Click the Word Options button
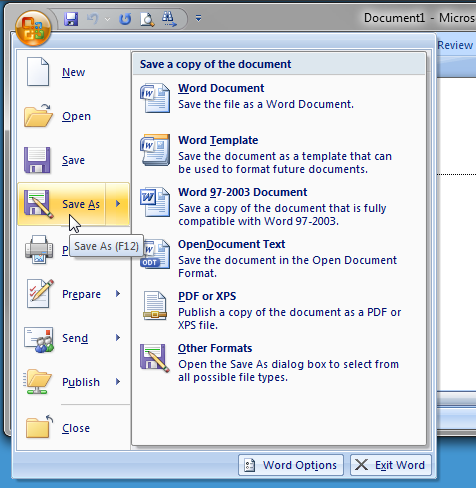 291,465
